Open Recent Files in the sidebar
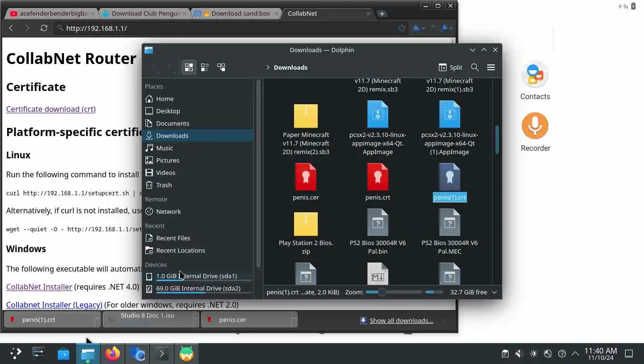The image size is (644, 364). 199,238
